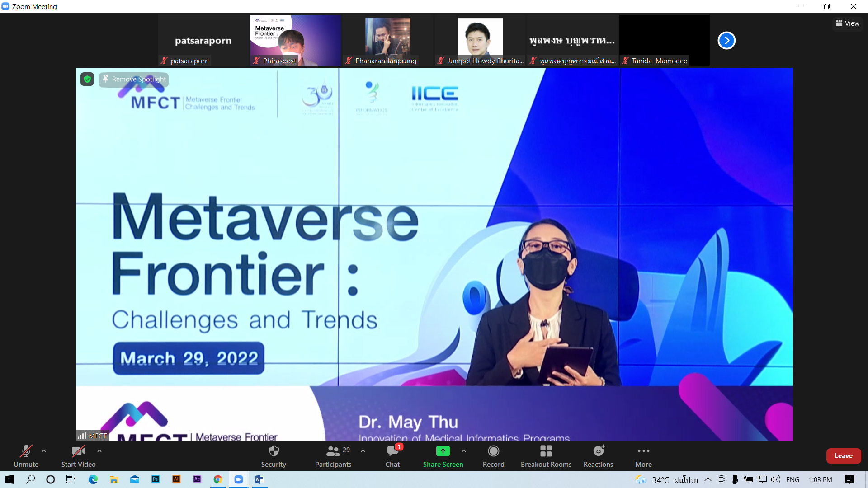Click the green encryption shield icon

(x=87, y=80)
